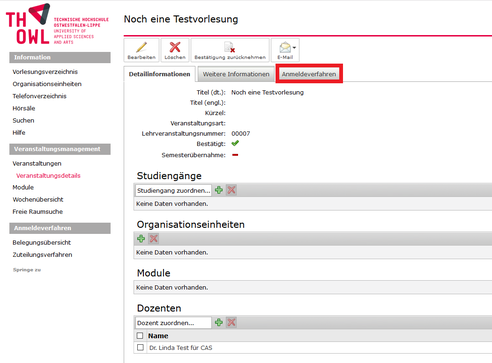This screenshot has width=492, height=363.
Task: Click the Löschen red X icon
Action: (175, 47)
